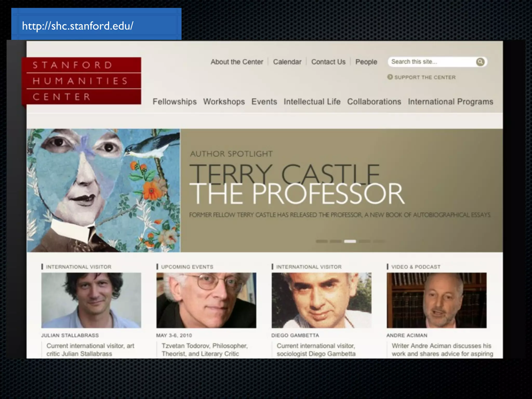
Task: Select the fourth slideshow indicator
Action: (x=364, y=241)
